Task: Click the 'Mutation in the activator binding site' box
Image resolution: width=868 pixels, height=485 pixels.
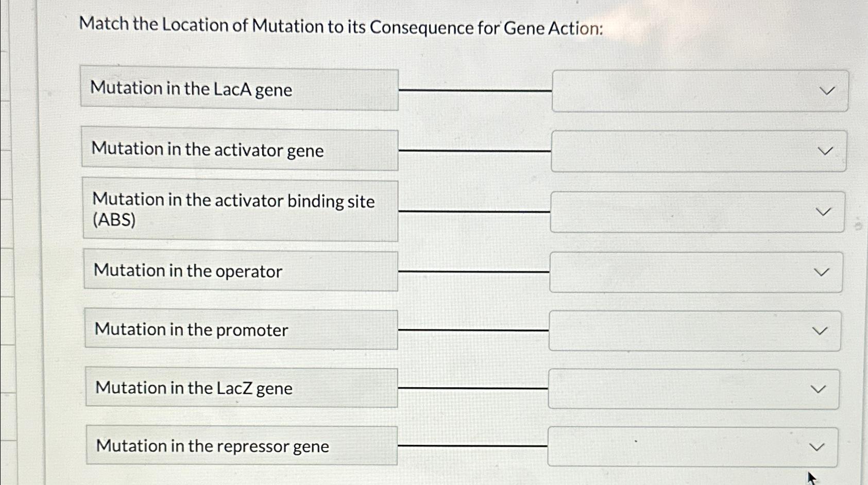Action: coord(240,210)
